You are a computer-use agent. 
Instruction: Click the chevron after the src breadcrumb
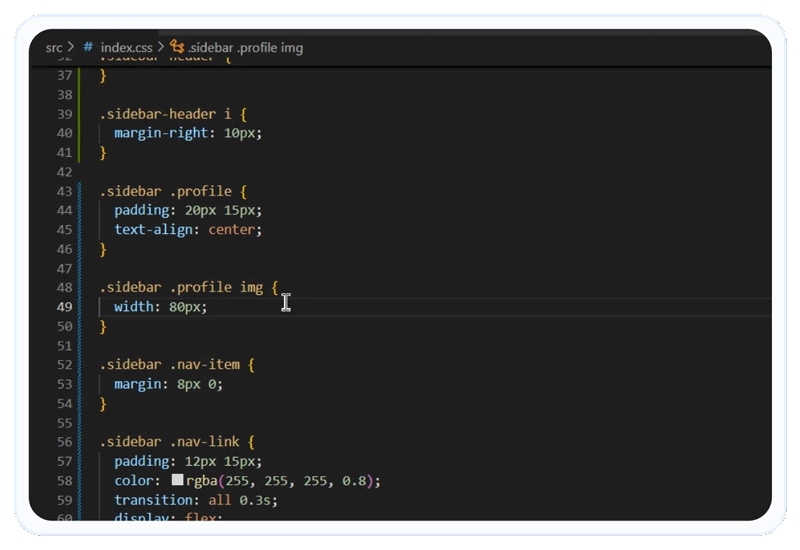pos(71,47)
